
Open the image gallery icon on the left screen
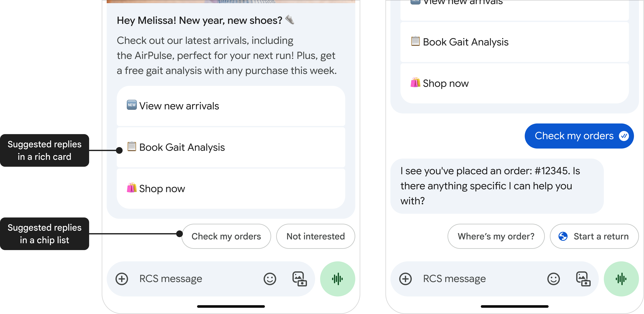coord(299,279)
